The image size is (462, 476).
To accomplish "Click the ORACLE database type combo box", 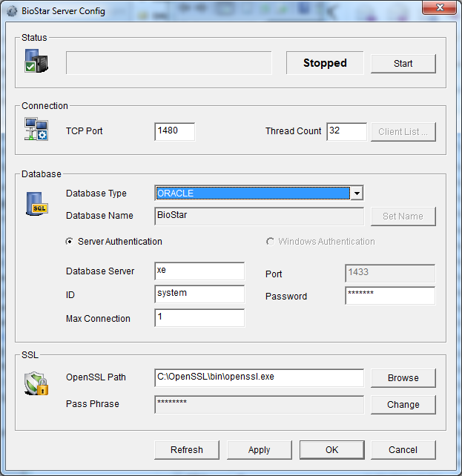I will pos(252,194).
